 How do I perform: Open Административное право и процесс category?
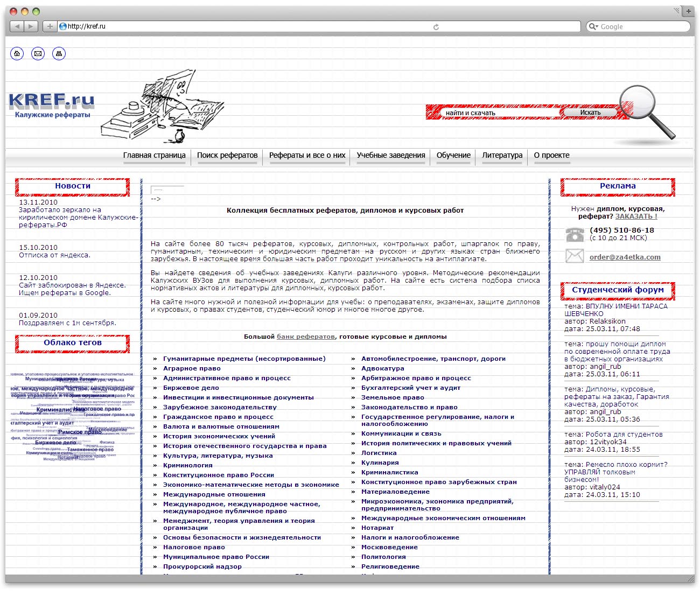pyautogui.click(x=227, y=378)
